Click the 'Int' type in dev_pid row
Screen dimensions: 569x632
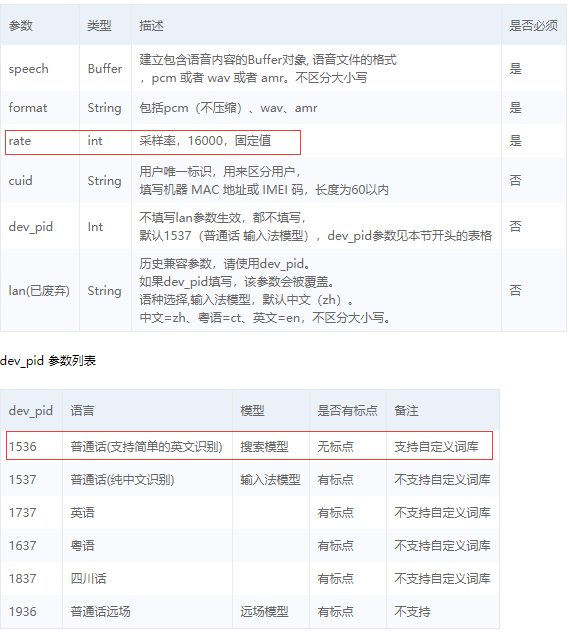(x=95, y=227)
